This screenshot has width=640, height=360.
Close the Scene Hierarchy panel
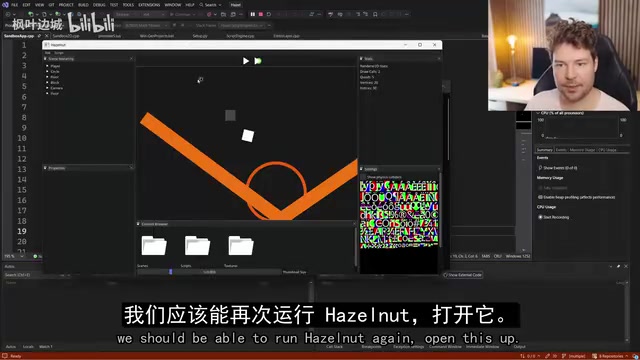(x=131, y=59)
